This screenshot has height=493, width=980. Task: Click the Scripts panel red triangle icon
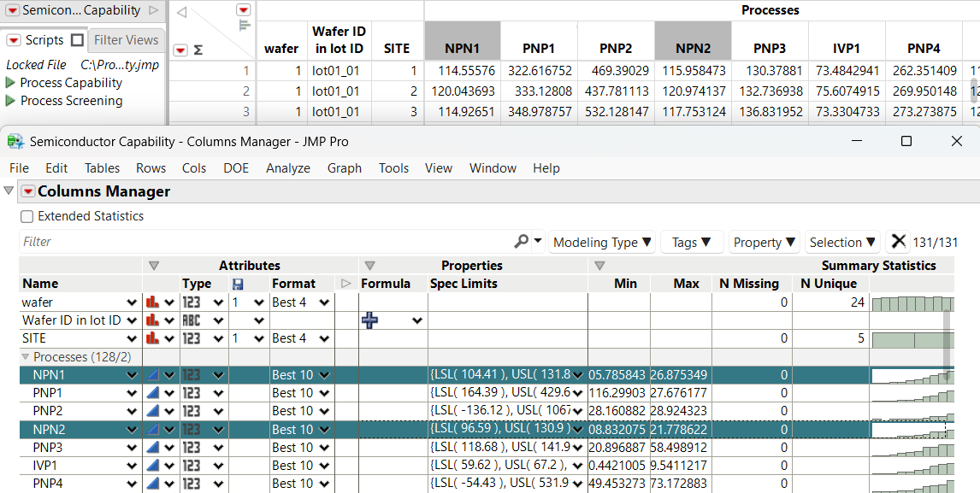[x=14, y=39]
